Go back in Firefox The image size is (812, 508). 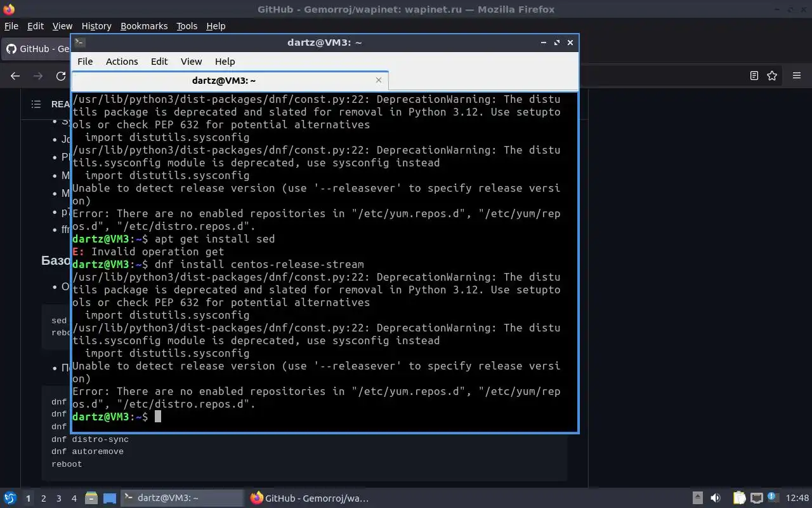click(x=15, y=76)
